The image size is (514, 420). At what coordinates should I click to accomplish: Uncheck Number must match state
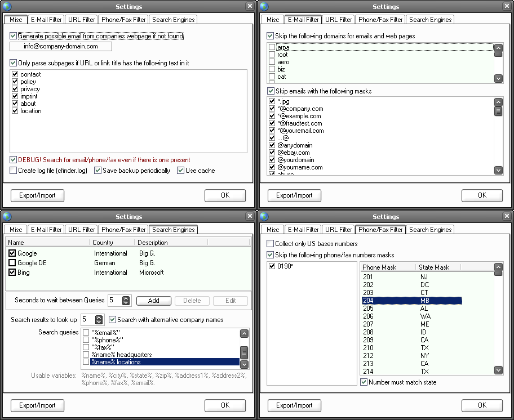pos(364,382)
